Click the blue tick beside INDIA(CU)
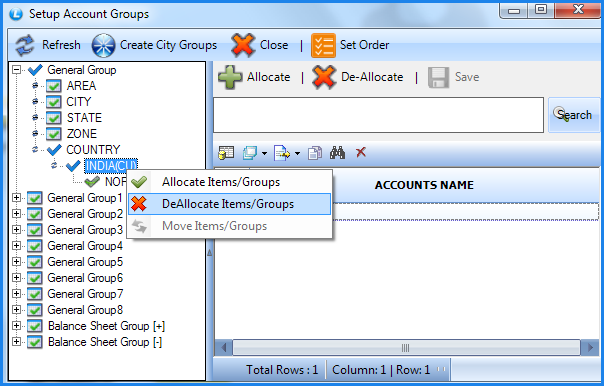Image resolution: width=604 pixels, height=386 pixels. point(73,166)
